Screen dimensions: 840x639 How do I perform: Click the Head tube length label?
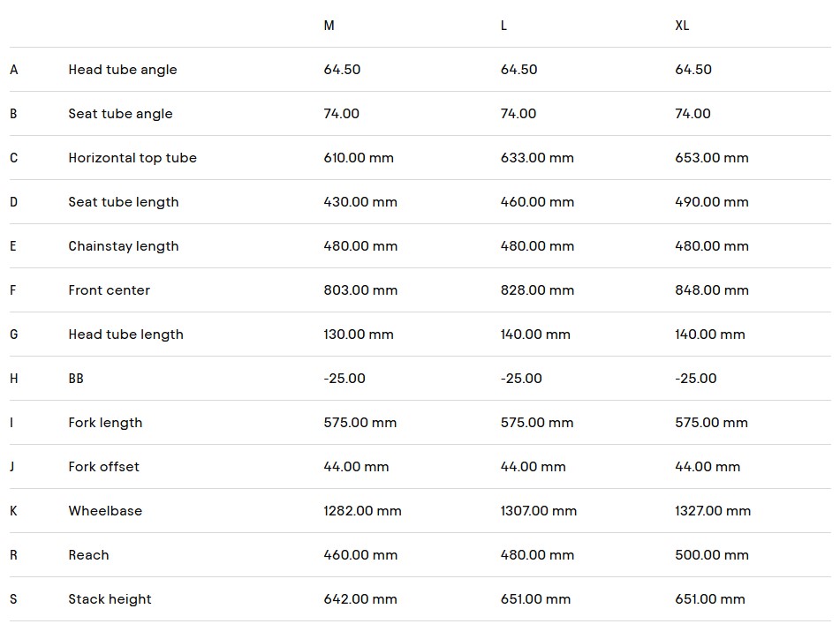point(126,335)
